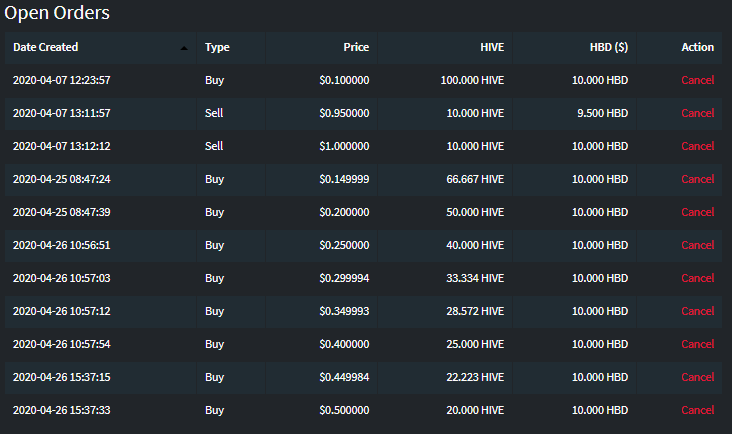The width and height of the screenshot is (732, 434).
Task: Select date 2020-04-26 10:57:54
Action: click(62, 344)
